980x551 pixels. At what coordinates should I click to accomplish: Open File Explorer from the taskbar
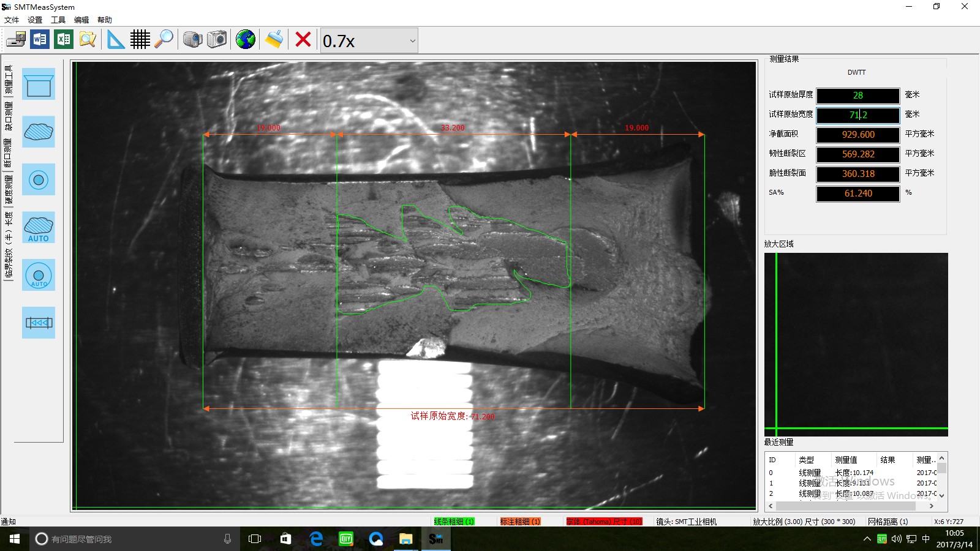tap(405, 539)
